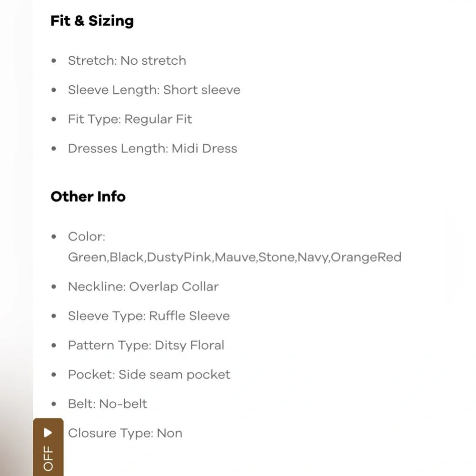Click Dresses Length: Midi Dress entry

(x=152, y=149)
